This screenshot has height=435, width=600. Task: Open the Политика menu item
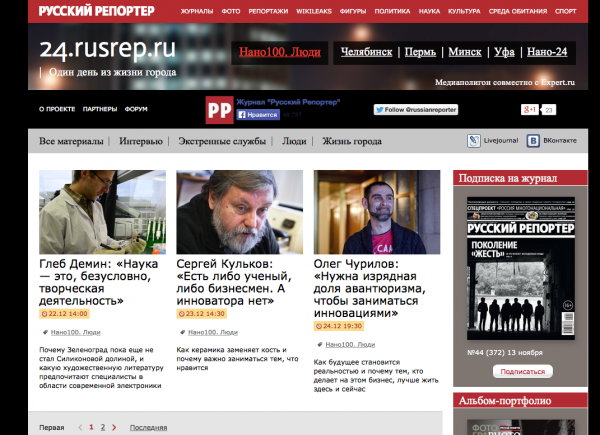[392, 11]
